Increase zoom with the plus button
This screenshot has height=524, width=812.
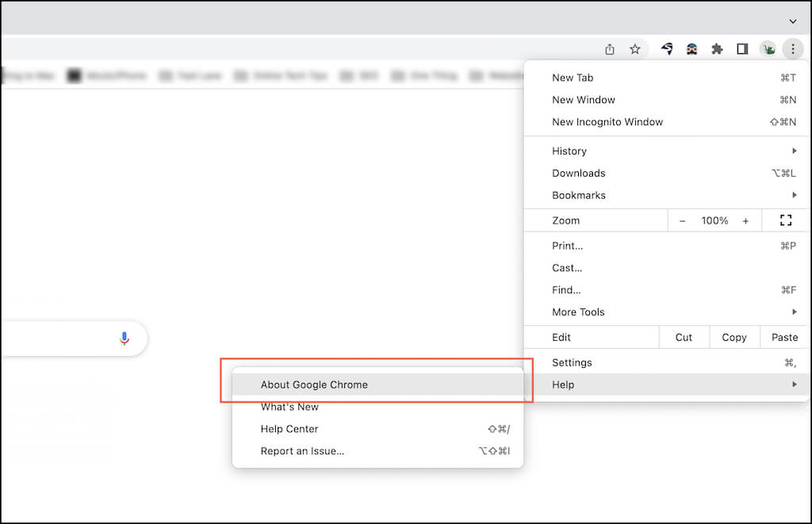(745, 221)
